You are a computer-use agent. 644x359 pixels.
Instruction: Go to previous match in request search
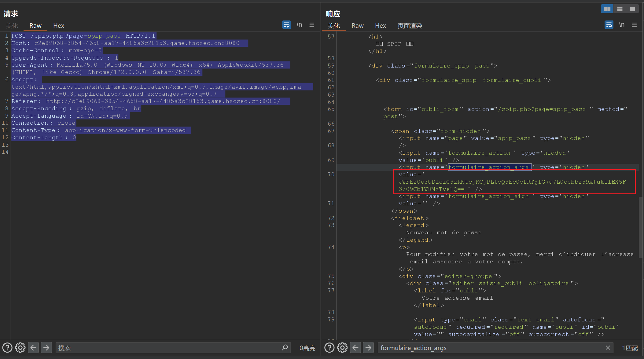click(x=33, y=348)
